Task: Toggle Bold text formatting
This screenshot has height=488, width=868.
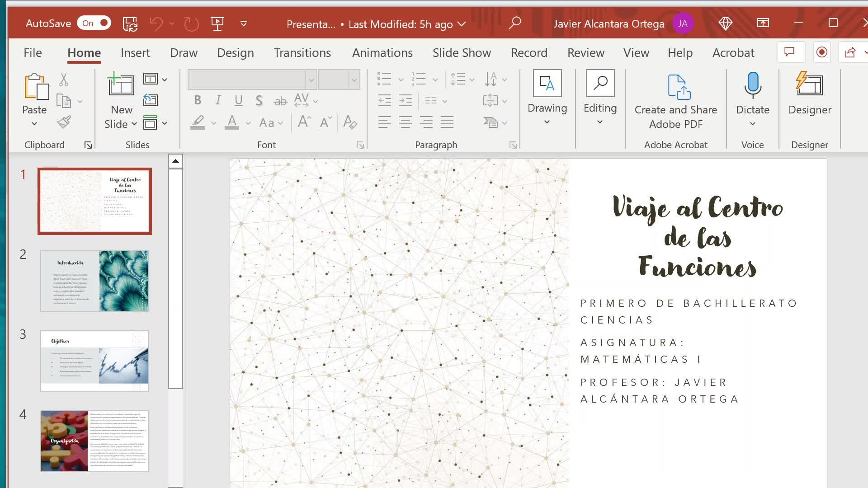Action: (x=197, y=100)
